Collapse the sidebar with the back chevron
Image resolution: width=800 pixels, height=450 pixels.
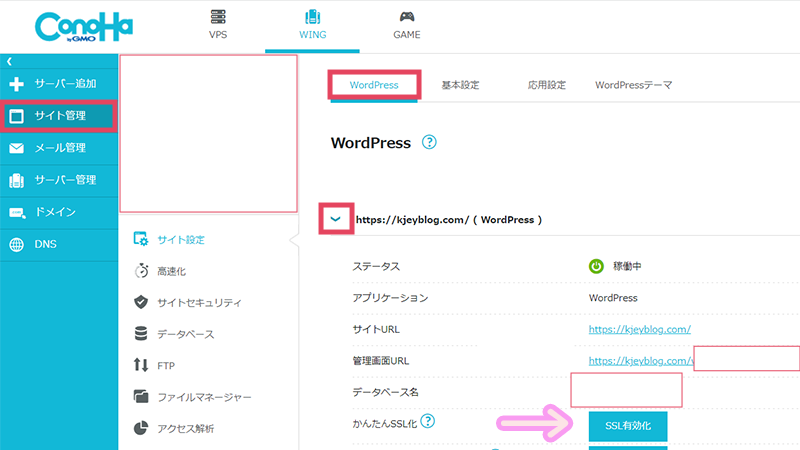coord(9,61)
